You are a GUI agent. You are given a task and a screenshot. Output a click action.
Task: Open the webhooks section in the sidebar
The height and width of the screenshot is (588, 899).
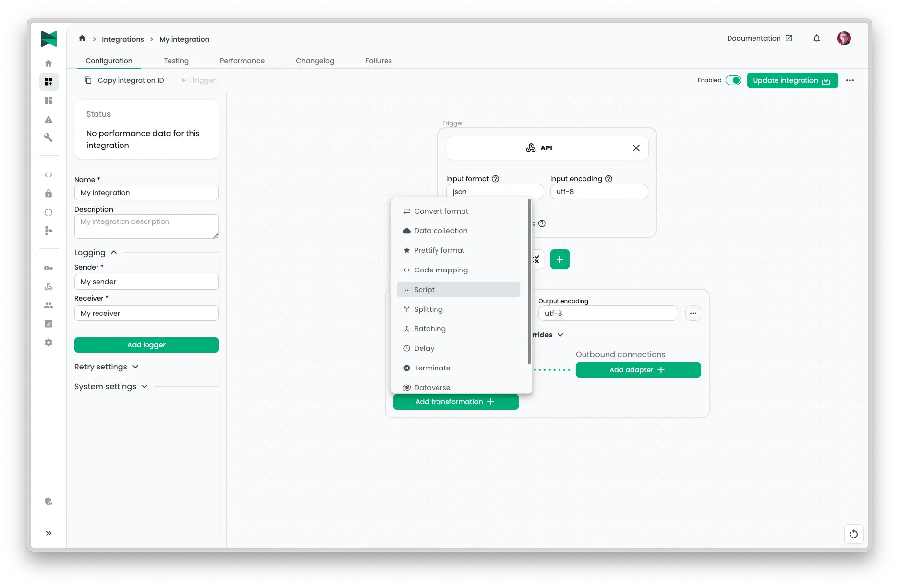tap(49, 287)
